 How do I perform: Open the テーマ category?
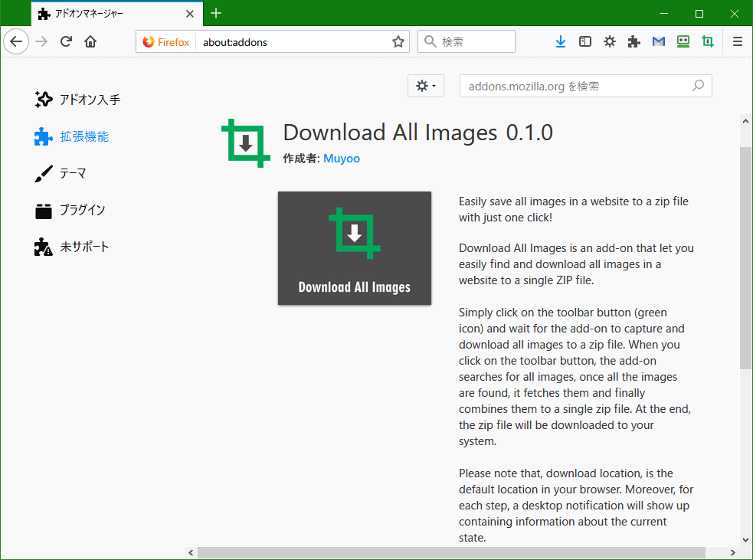pos(60,173)
